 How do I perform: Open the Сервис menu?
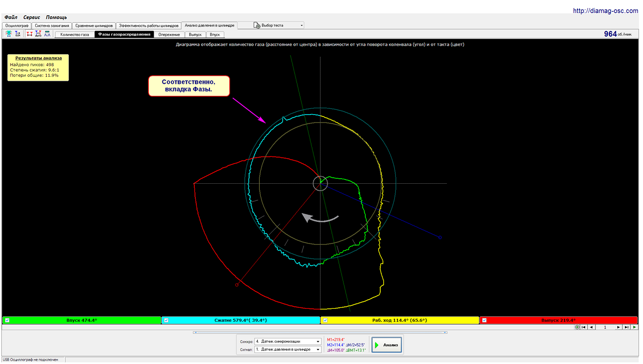tap(32, 17)
